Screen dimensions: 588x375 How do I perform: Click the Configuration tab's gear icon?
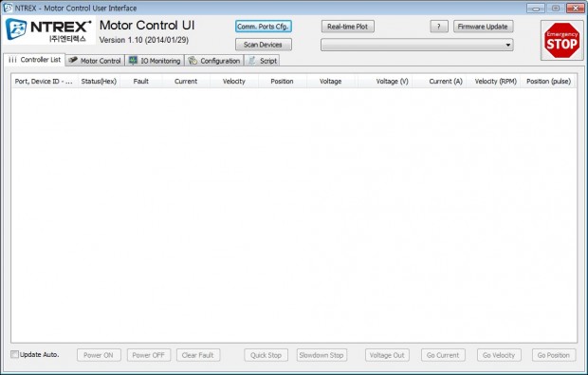193,61
